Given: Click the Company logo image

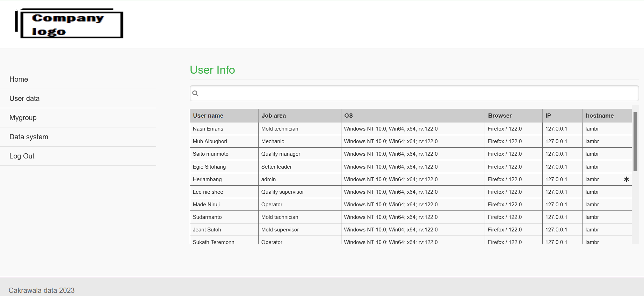Looking at the screenshot, I should tap(69, 24).
